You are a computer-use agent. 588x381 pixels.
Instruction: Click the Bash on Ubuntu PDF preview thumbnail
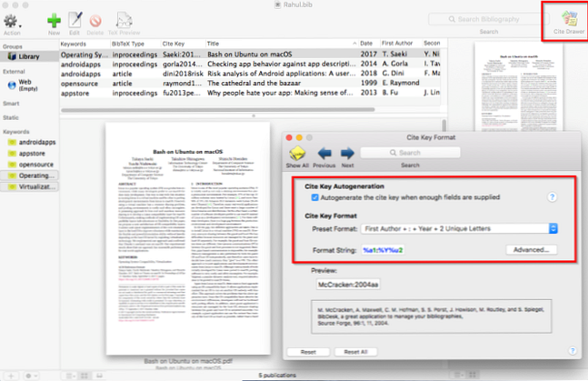click(x=188, y=238)
